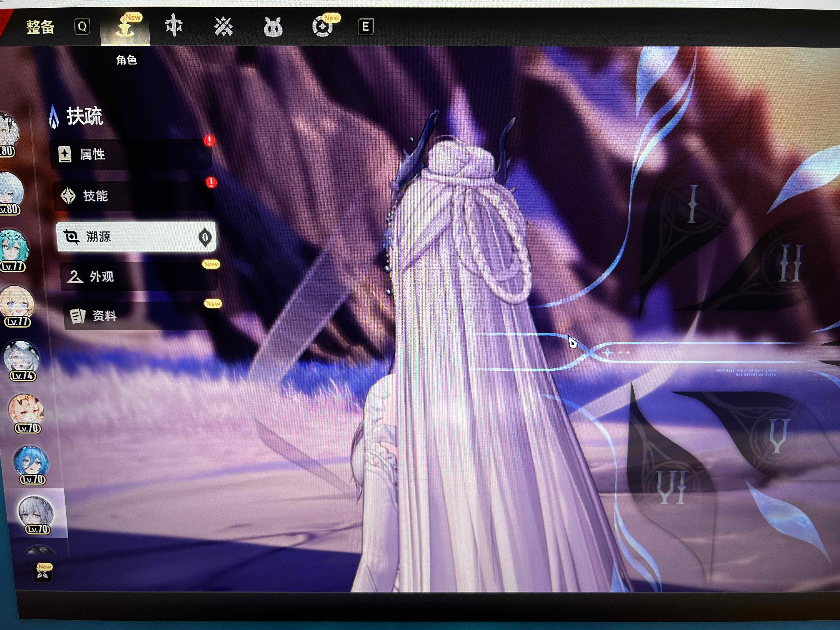Image resolution: width=840 pixels, height=630 pixels.
Task: Select the circular icon tab with New badge
Action: [x=322, y=27]
